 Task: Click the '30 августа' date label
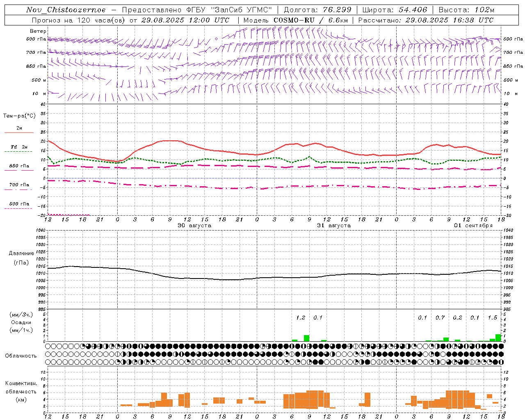click(194, 226)
